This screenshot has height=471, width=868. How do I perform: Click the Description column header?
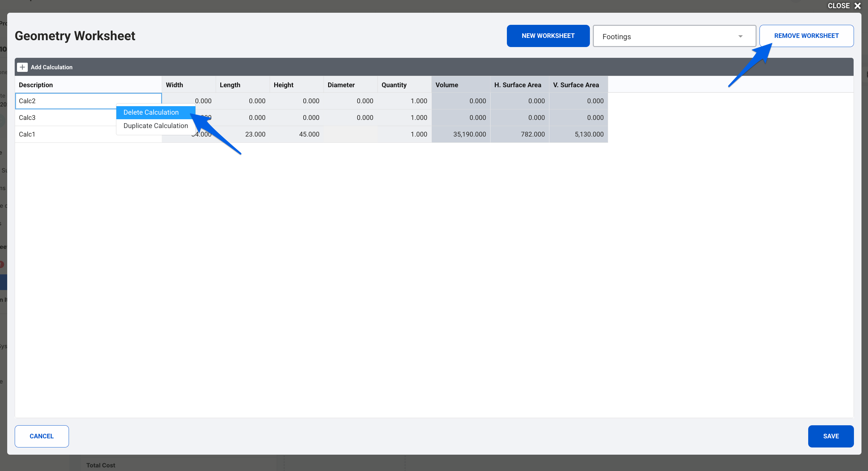pyautogui.click(x=88, y=85)
